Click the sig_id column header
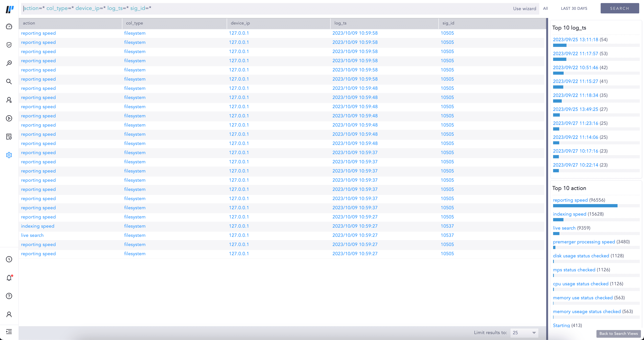 pos(448,23)
